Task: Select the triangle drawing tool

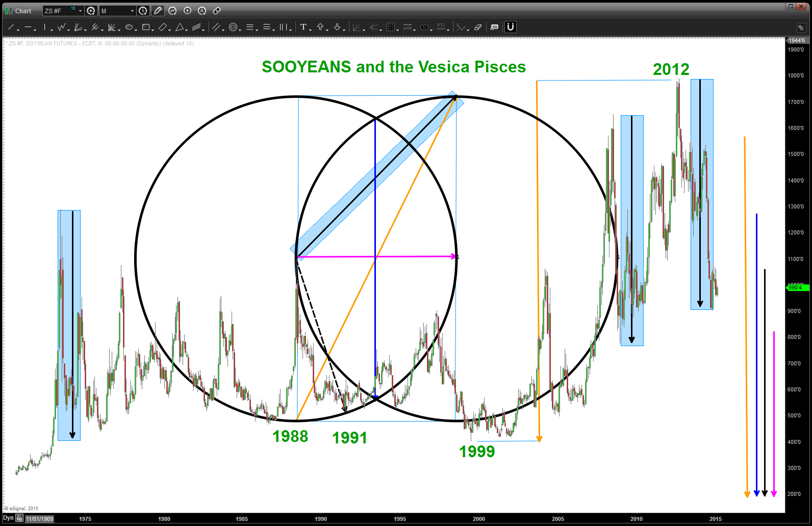Action: 180,27
